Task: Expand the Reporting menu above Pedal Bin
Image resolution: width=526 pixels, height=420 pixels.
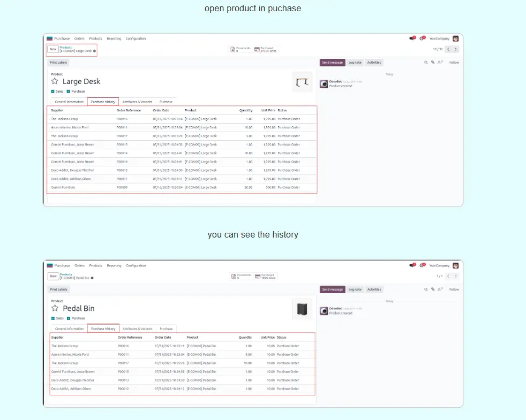Action: pos(114,265)
